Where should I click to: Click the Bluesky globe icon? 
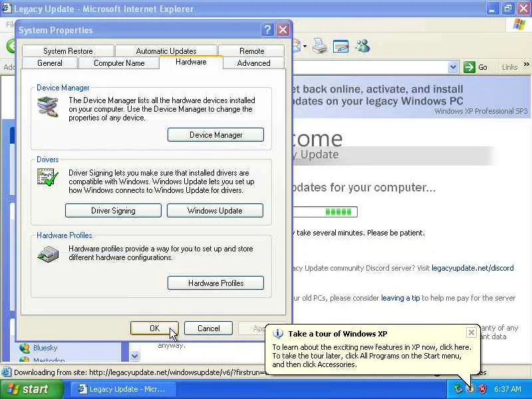point(25,348)
